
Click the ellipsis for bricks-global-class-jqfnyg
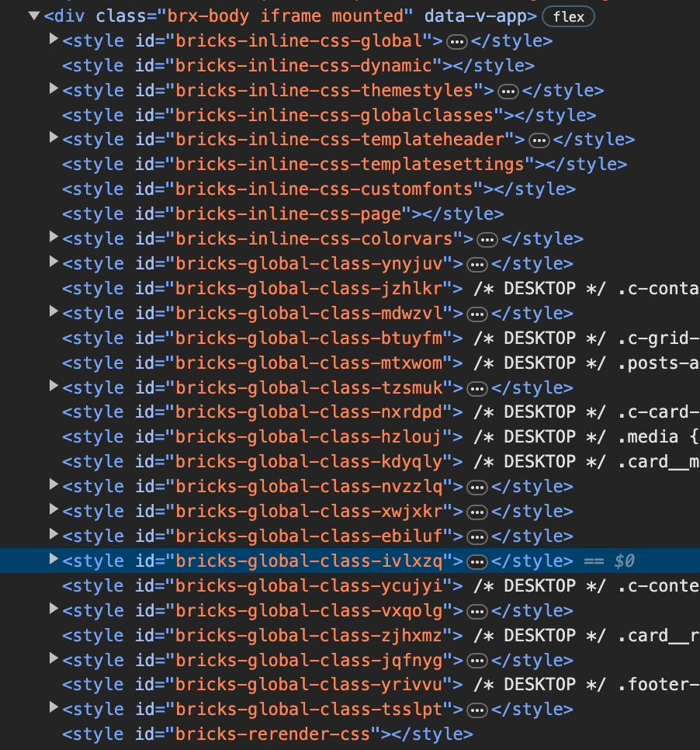pyautogui.click(x=476, y=660)
